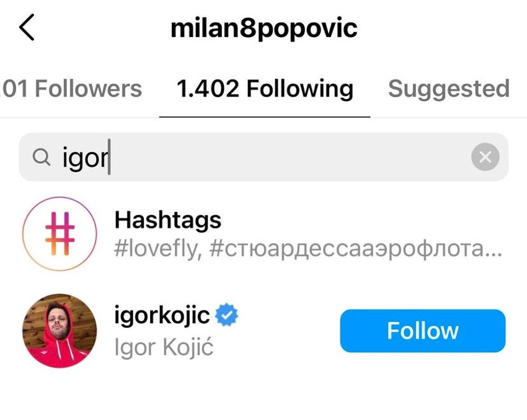Viewport: 527px width, 420px height.
Task: Select the magnifying glass search icon
Action: click(42, 157)
